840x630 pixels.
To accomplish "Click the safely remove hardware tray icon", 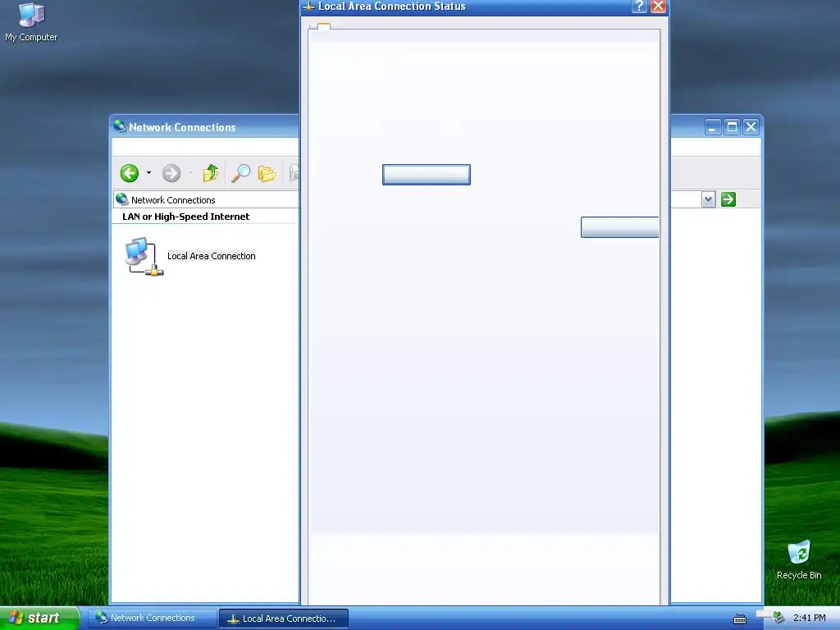I will tap(778, 618).
